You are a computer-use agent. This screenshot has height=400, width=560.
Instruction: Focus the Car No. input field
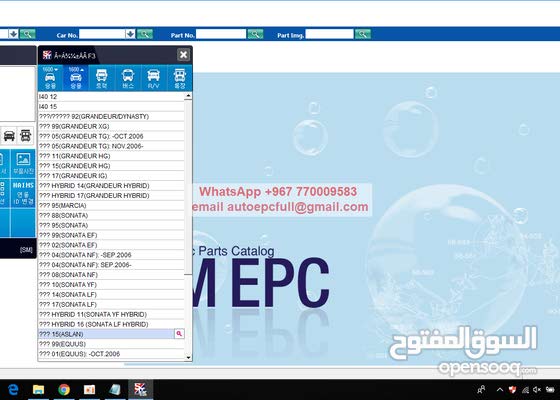(102, 34)
